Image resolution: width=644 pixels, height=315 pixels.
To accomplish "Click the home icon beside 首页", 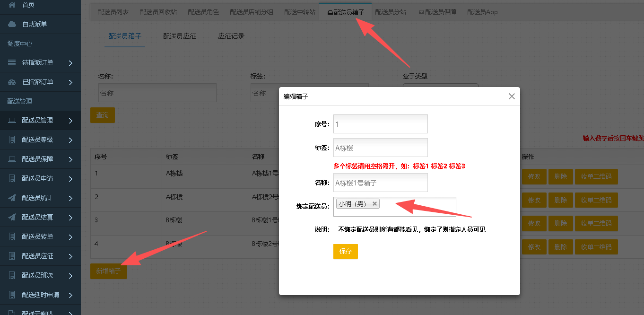I will (12, 5).
